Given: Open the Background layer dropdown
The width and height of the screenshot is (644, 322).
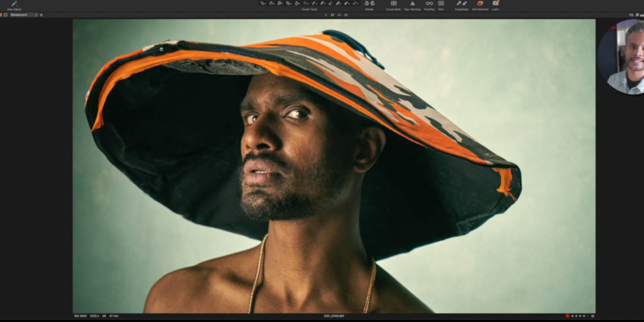Looking at the screenshot, I should coord(23,15).
